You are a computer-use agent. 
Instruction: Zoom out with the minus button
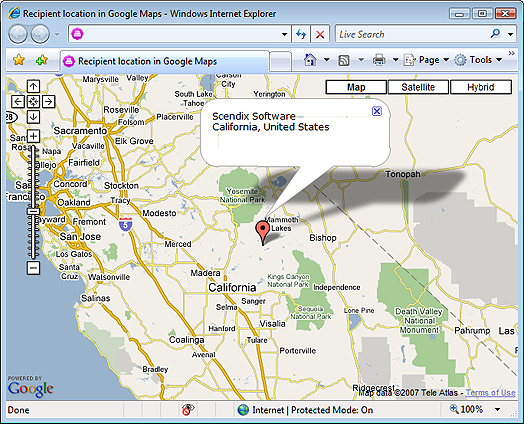(x=33, y=268)
